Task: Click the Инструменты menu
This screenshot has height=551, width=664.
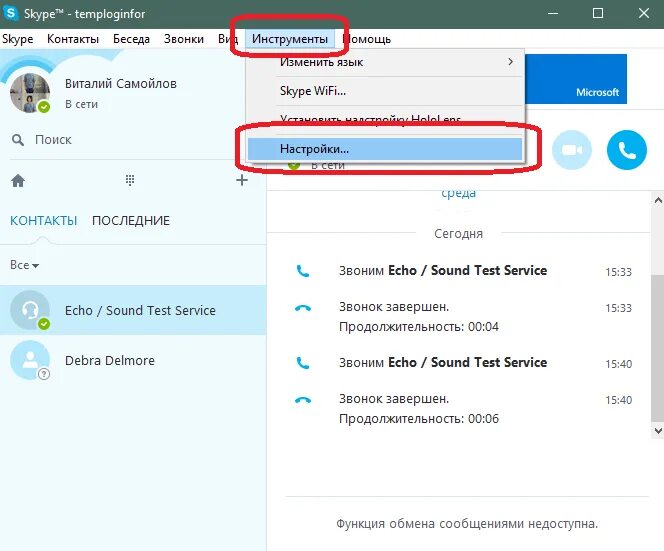Action: coord(290,39)
